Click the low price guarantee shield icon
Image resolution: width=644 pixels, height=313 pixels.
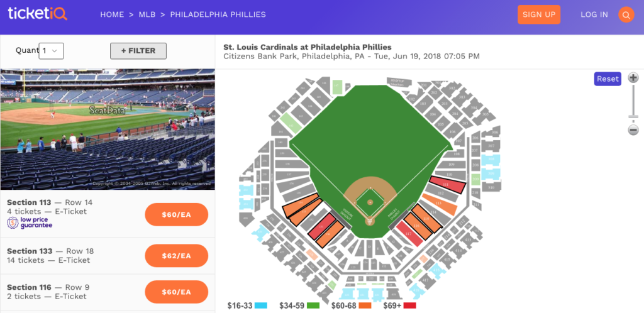point(13,222)
